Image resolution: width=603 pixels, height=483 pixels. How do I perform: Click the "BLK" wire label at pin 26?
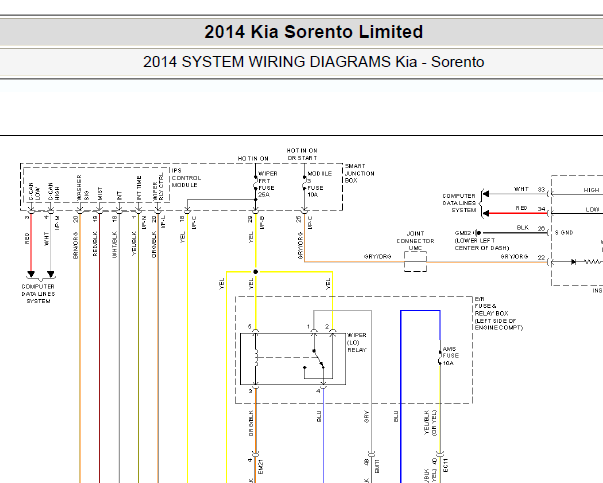pyautogui.click(x=523, y=228)
